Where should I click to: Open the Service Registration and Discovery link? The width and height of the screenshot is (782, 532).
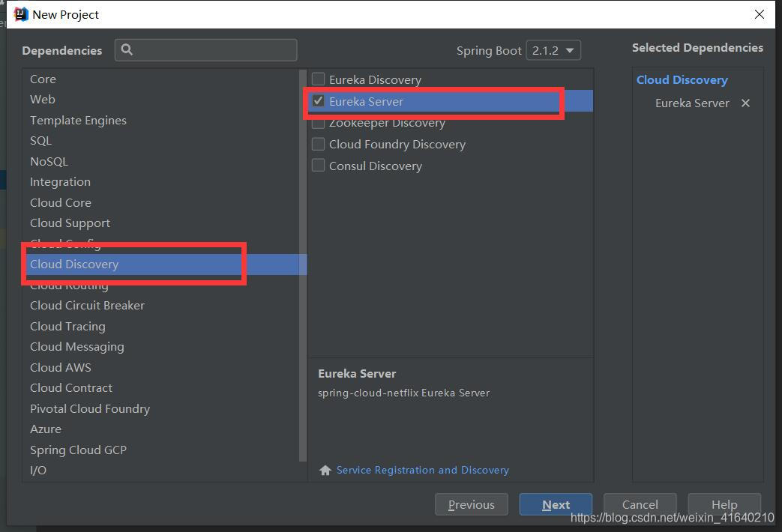coord(422,470)
